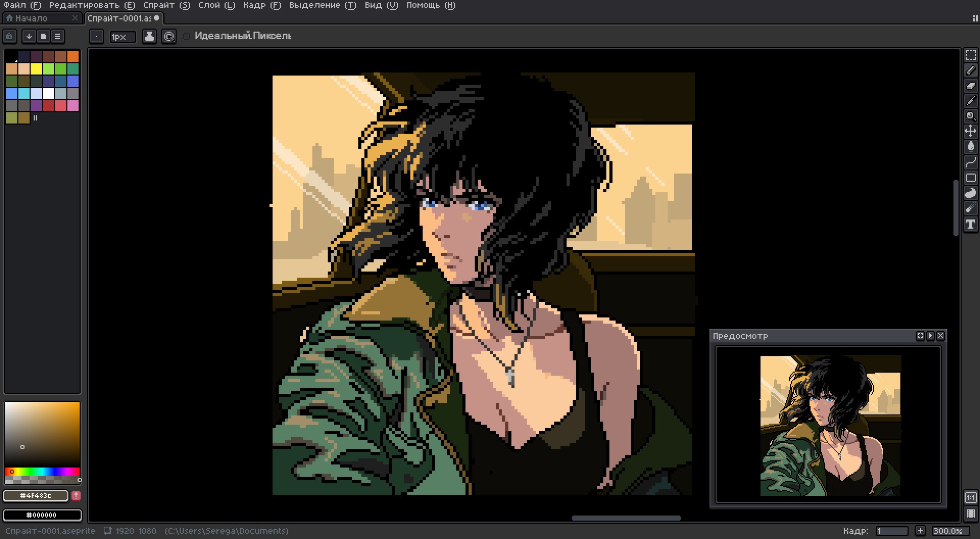Open the brush type selector
Image resolution: width=980 pixels, height=539 pixels.
click(x=96, y=36)
